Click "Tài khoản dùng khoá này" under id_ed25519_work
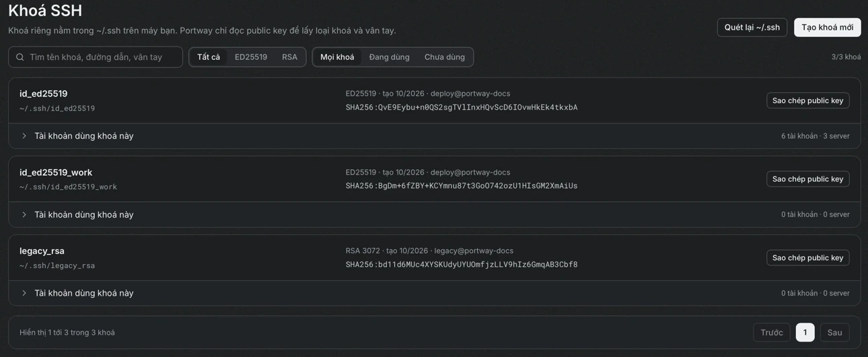 (x=84, y=215)
